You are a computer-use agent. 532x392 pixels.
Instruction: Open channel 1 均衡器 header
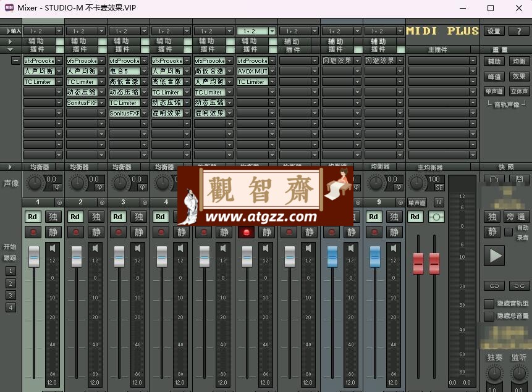(40, 167)
